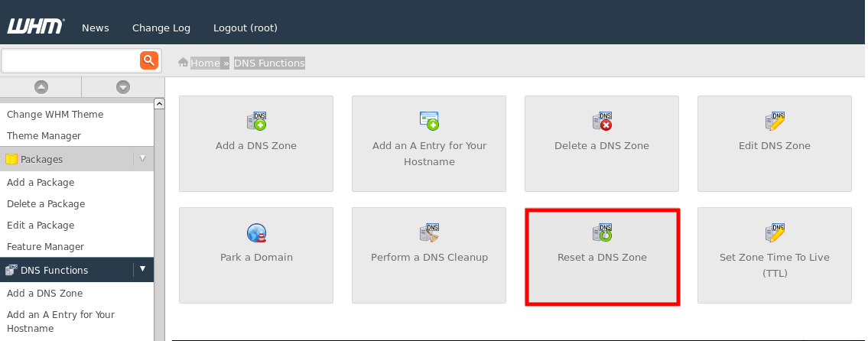
Task: Open the Change Log menu item
Action: (x=161, y=28)
